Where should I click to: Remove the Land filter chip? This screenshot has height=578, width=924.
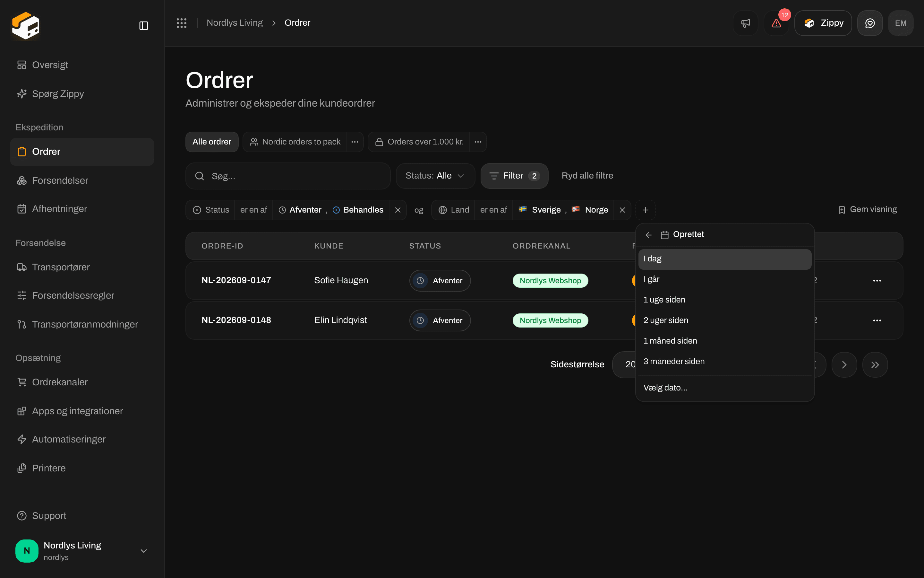click(622, 210)
